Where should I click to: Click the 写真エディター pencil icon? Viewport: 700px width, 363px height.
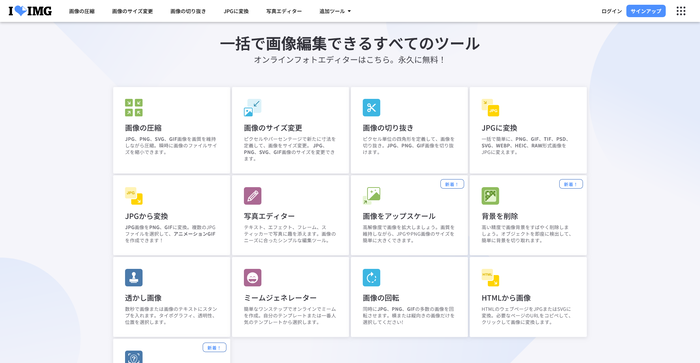pyautogui.click(x=253, y=196)
